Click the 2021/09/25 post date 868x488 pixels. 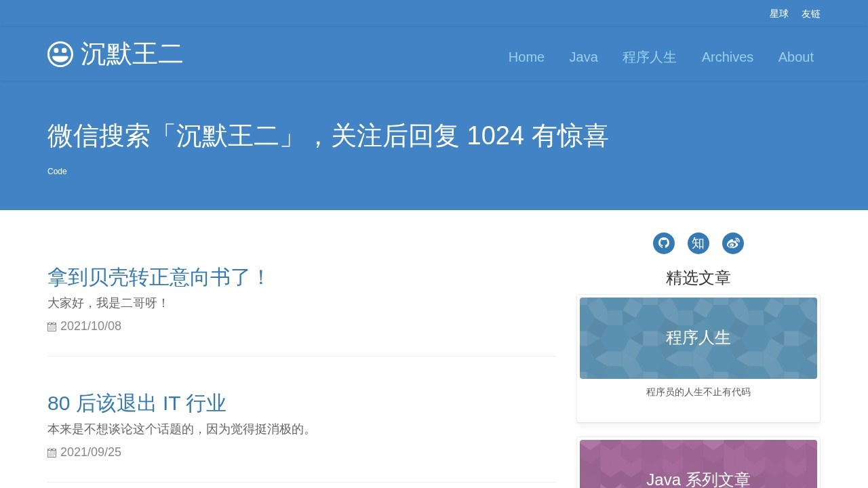point(91,452)
